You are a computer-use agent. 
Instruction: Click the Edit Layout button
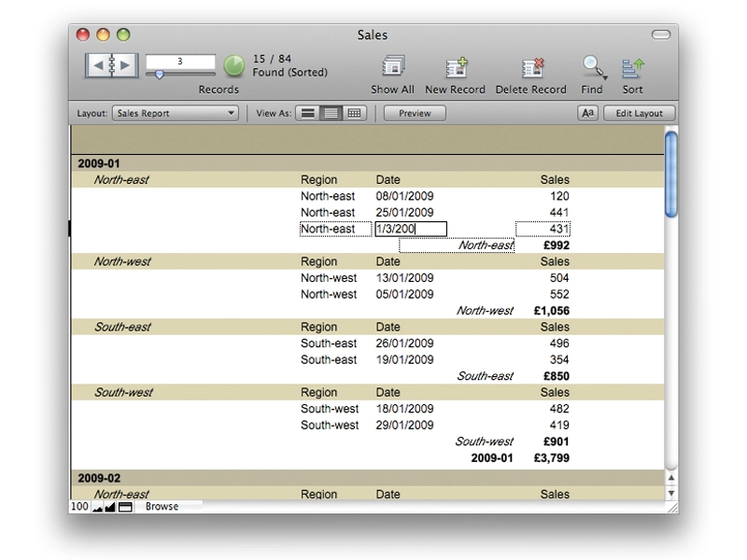click(640, 113)
